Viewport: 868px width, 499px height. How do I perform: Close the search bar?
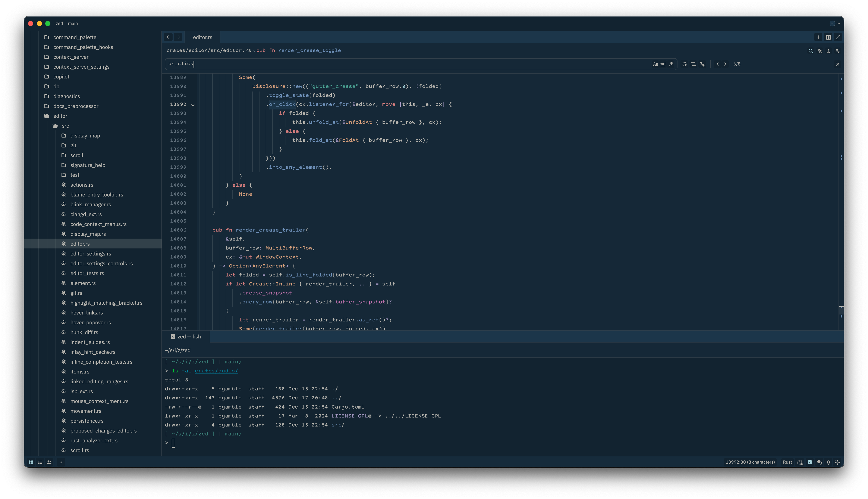click(837, 64)
